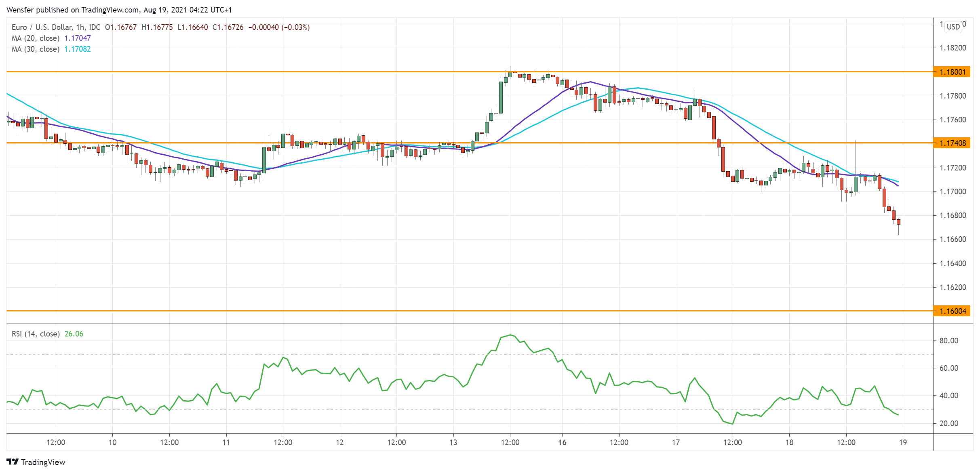Click the 80.00 RSI axis label
The height and width of the screenshot is (473, 980).
click(x=948, y=341)
